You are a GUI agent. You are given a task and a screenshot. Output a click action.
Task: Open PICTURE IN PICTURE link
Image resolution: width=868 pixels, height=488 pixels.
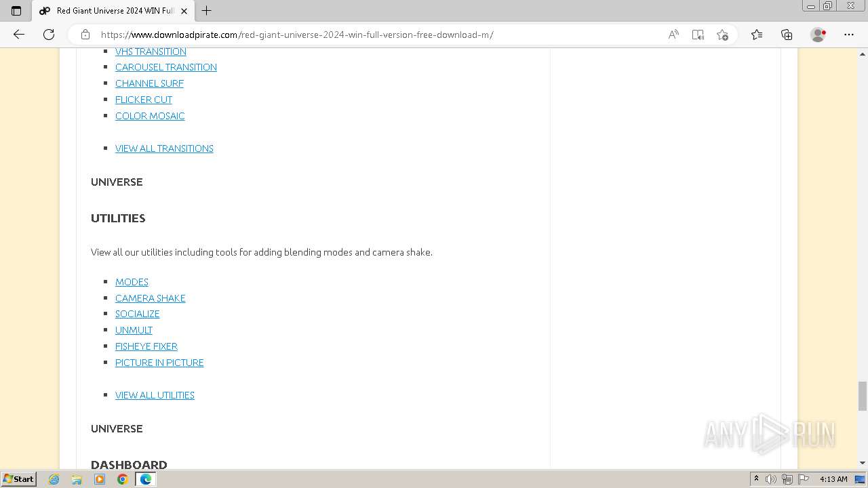[159, 363]
